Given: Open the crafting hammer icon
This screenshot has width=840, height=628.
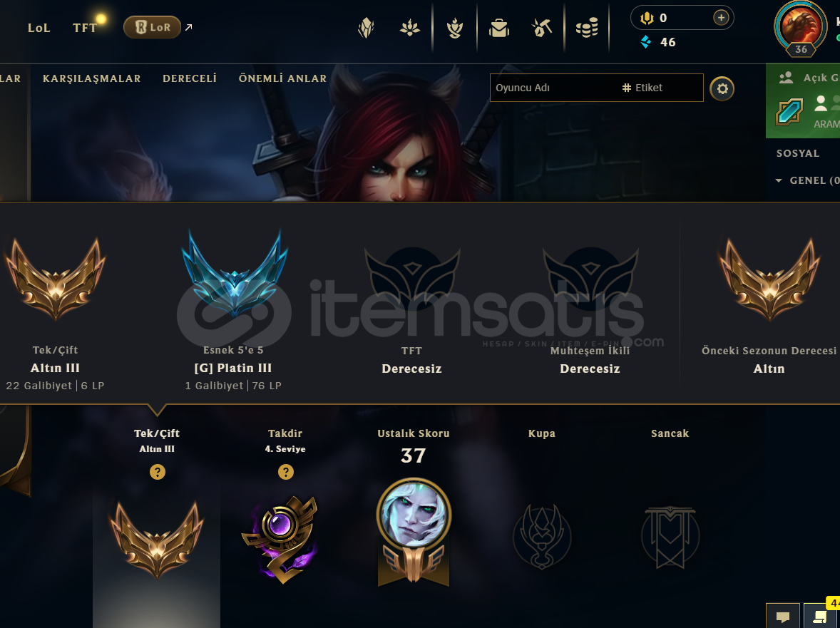Looking at the screenshot, I should [542, 28].
